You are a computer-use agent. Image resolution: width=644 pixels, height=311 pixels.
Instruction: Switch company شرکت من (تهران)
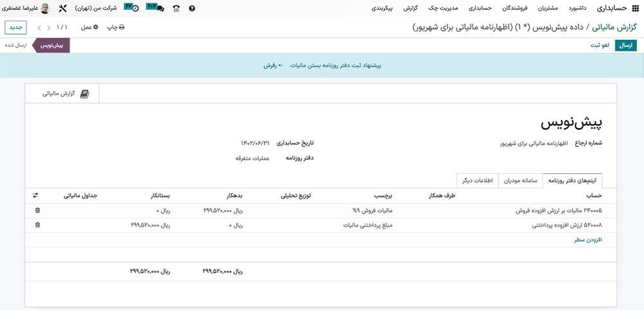point(96,8)
